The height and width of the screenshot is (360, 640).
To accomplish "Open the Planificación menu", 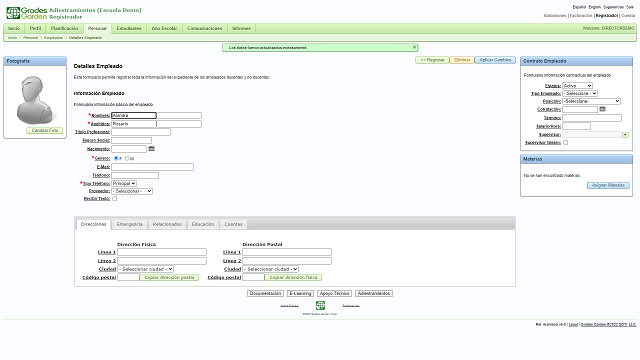I will tap(64, 28).
